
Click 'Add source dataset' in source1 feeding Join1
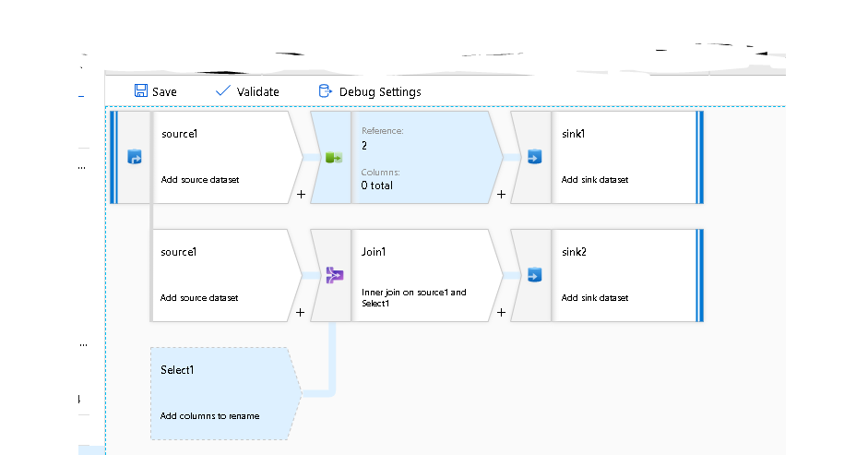click(199, 298)
